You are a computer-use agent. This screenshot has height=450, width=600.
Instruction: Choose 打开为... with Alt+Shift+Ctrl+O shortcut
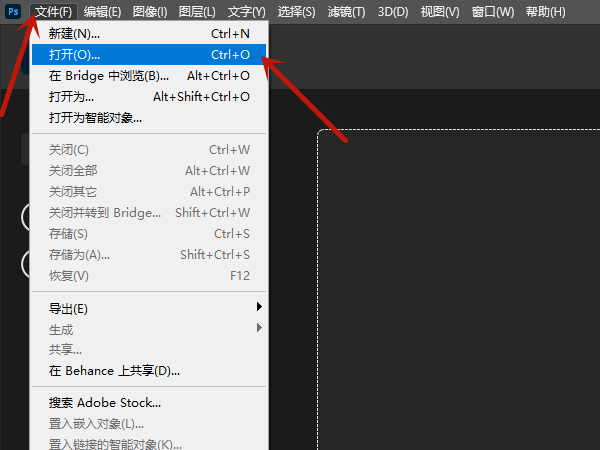point(149,96)
